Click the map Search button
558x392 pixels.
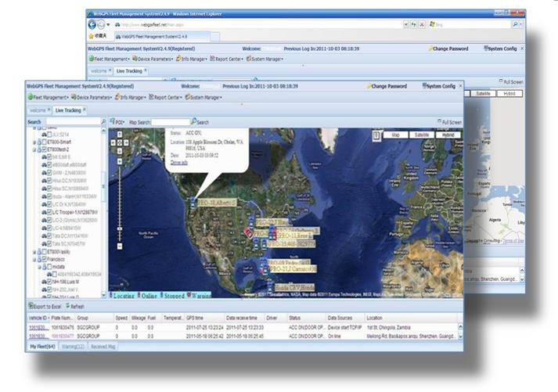pos(200,122)
